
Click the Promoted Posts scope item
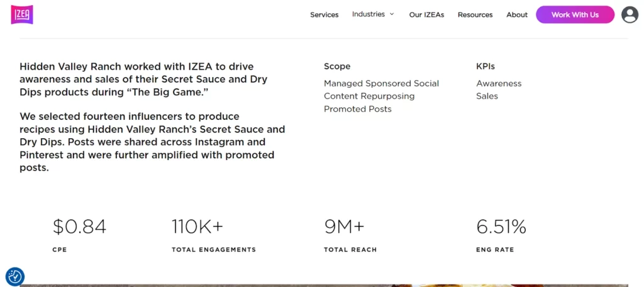coord(358,109)
